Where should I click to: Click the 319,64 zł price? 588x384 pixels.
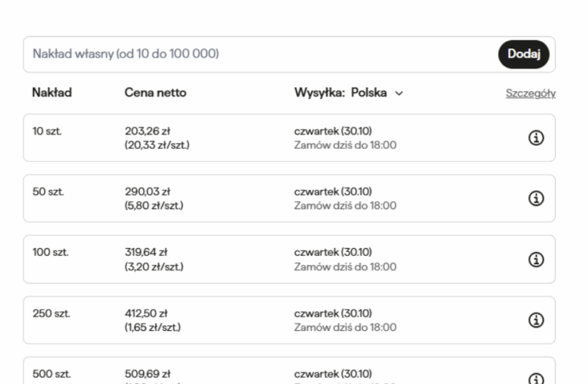pos(146,252)
